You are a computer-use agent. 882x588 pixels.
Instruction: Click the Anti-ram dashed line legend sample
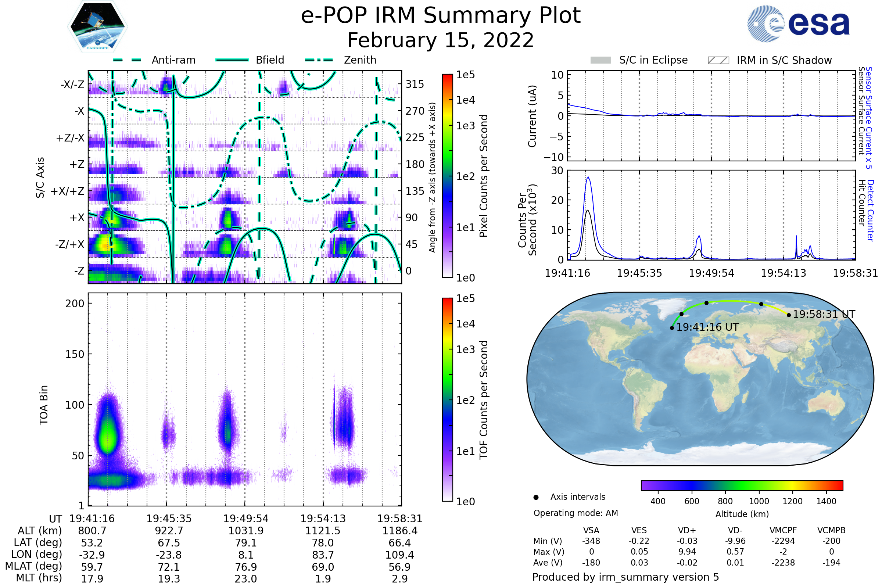click(127, 60)
